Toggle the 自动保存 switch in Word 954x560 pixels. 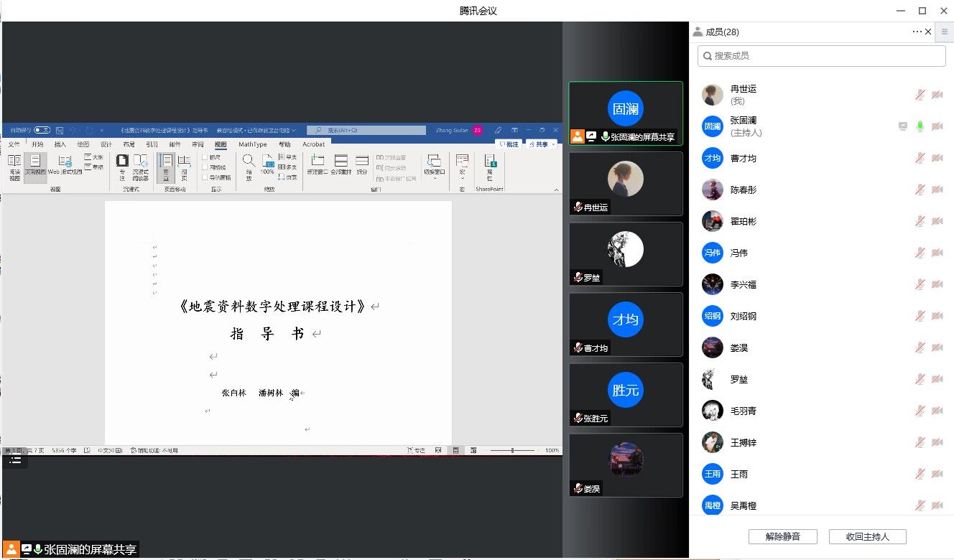pyautogui.click(x=42, y=131)
